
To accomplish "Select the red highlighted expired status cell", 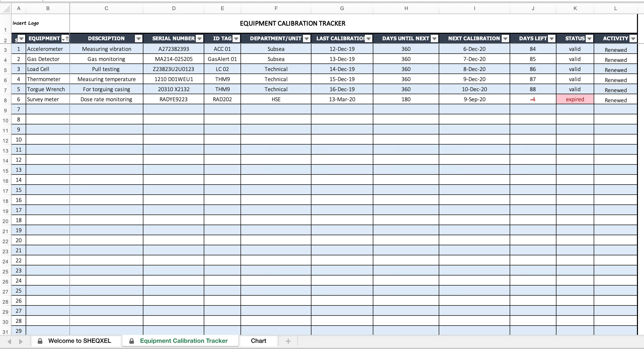I will 575,99.
